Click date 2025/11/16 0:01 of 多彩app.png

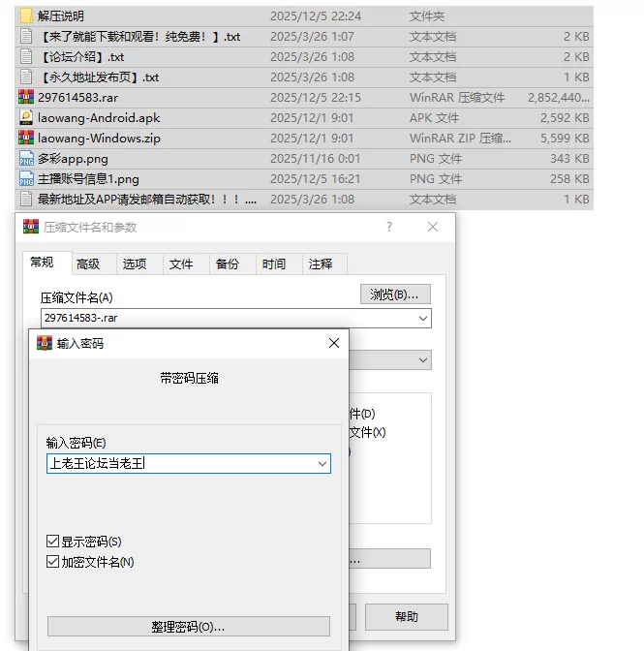coord(316,159)
